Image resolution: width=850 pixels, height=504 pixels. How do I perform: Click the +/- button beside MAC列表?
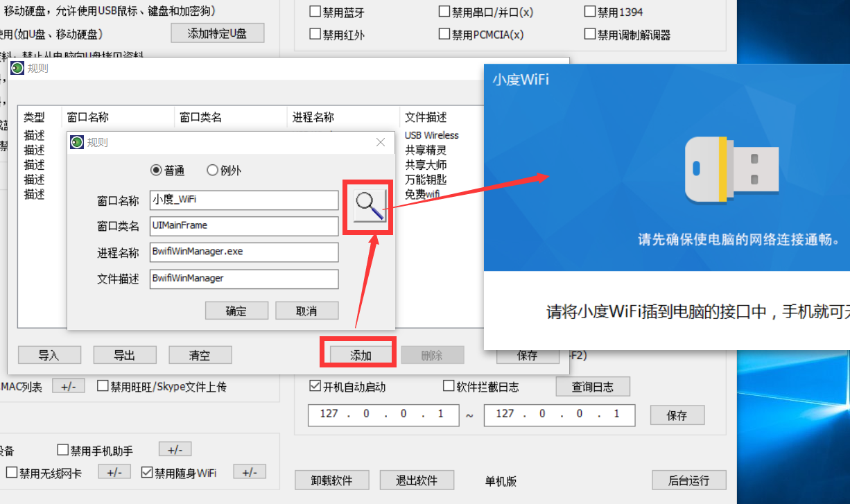click(68, 386)
